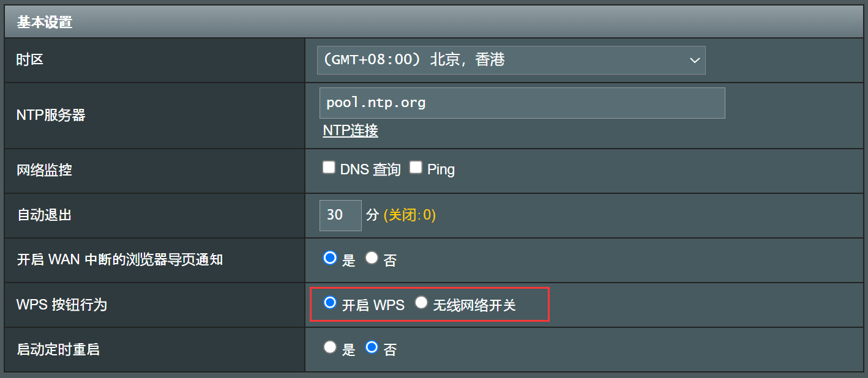
Task: Open the NTP连接 link
Action: (350, 130)
